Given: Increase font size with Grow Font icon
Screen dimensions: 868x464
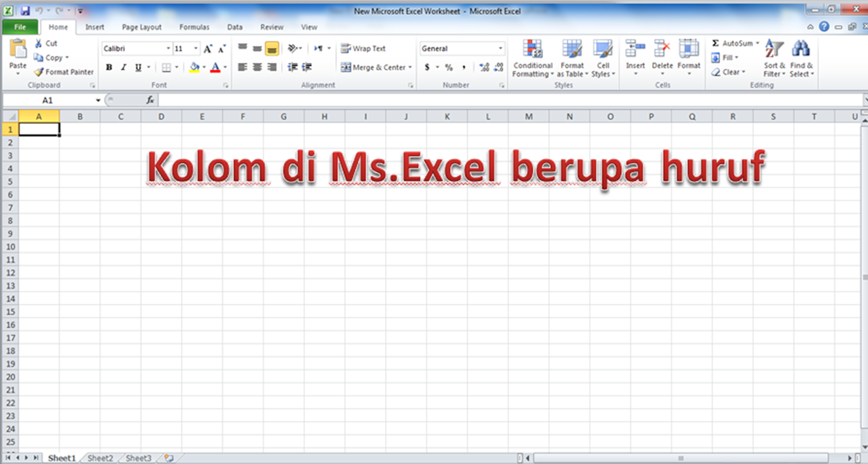Looking at the screenshot, I should click(207, 49).
